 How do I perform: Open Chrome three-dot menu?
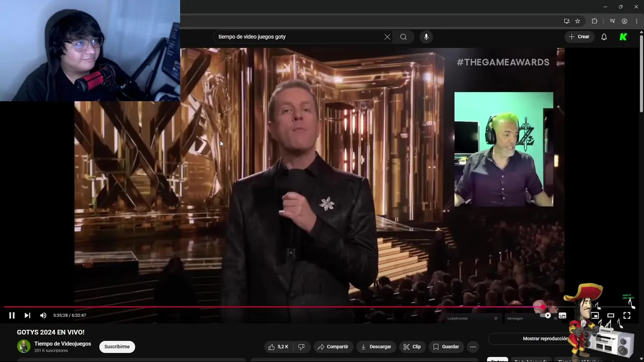click(636, 21)
